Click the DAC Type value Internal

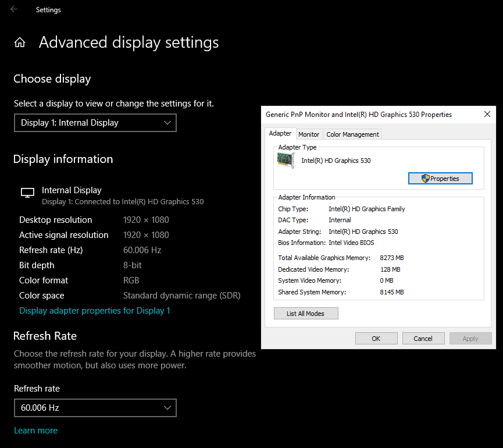tap(340, 220)
